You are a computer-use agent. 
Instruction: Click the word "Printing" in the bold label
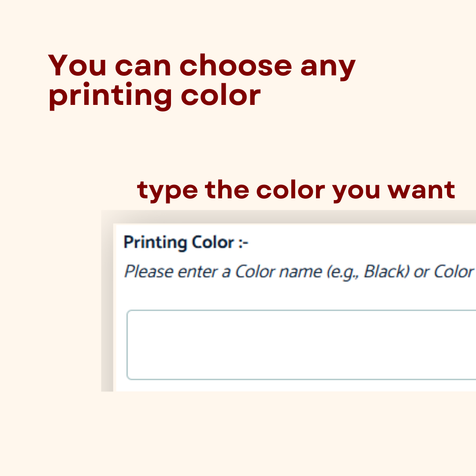[x=156, y=243]
